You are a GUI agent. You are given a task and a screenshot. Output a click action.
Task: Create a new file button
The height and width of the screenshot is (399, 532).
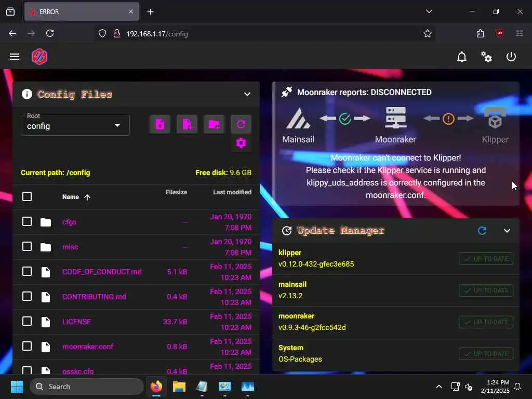point(187,124)
